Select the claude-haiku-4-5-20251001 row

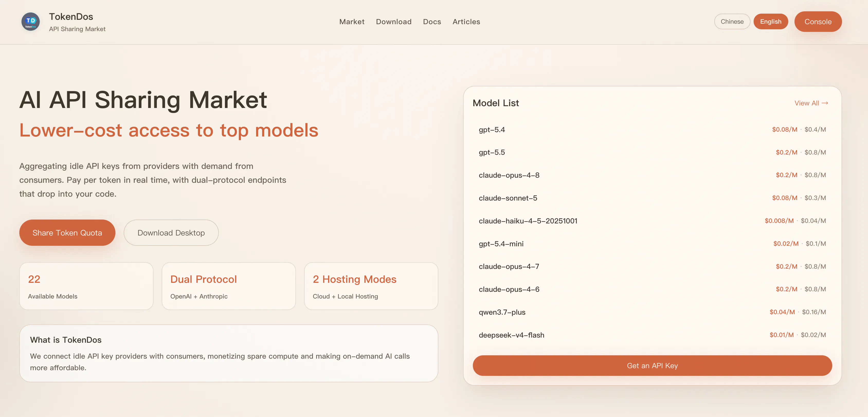[652, 221]
